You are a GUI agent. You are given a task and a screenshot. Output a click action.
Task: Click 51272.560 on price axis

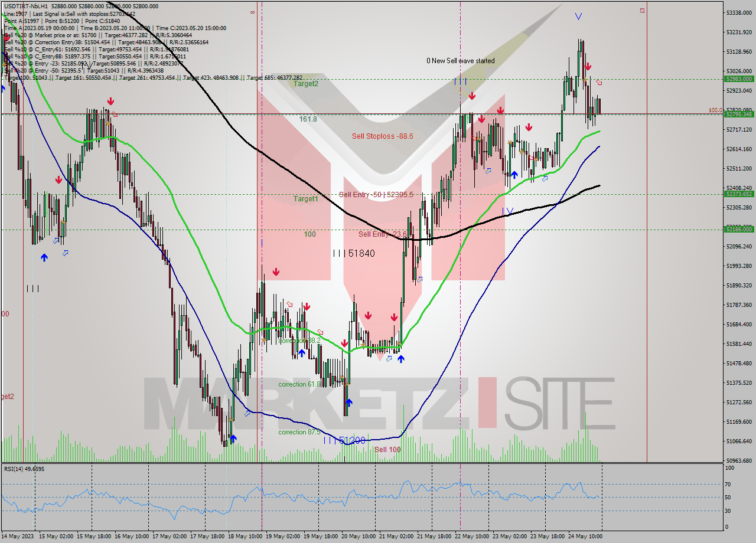click(739, 402)
